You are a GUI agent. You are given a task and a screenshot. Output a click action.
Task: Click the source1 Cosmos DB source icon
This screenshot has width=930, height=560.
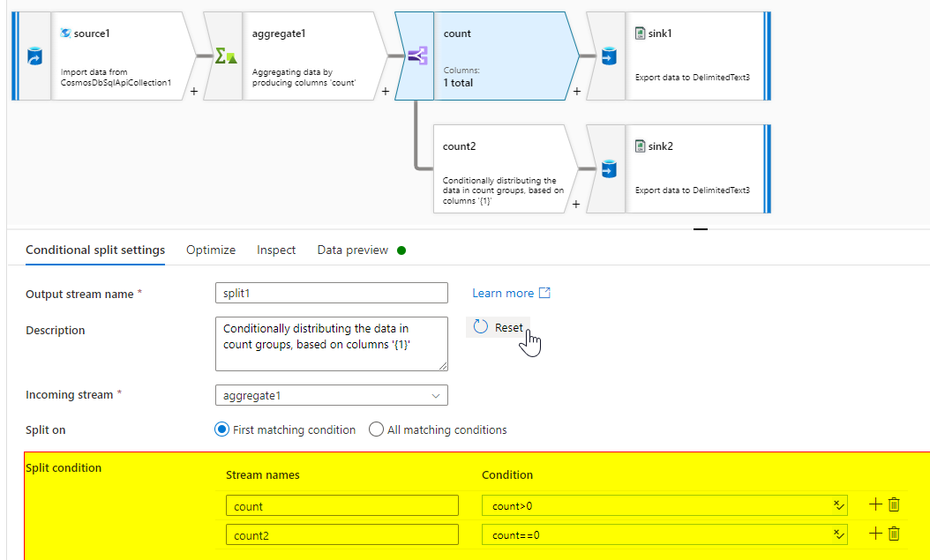click(x=34, y=56)
